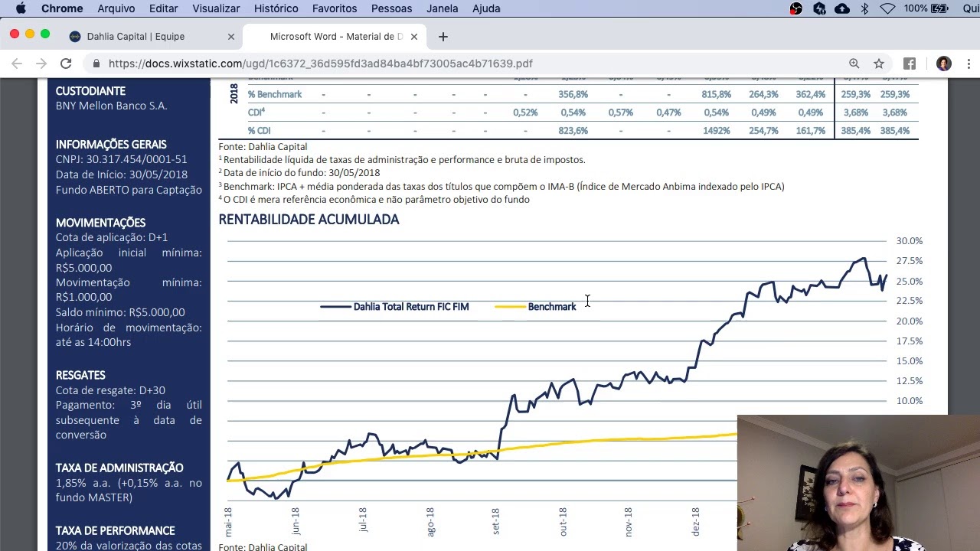Click the CNPJ number text

(122, 160)
